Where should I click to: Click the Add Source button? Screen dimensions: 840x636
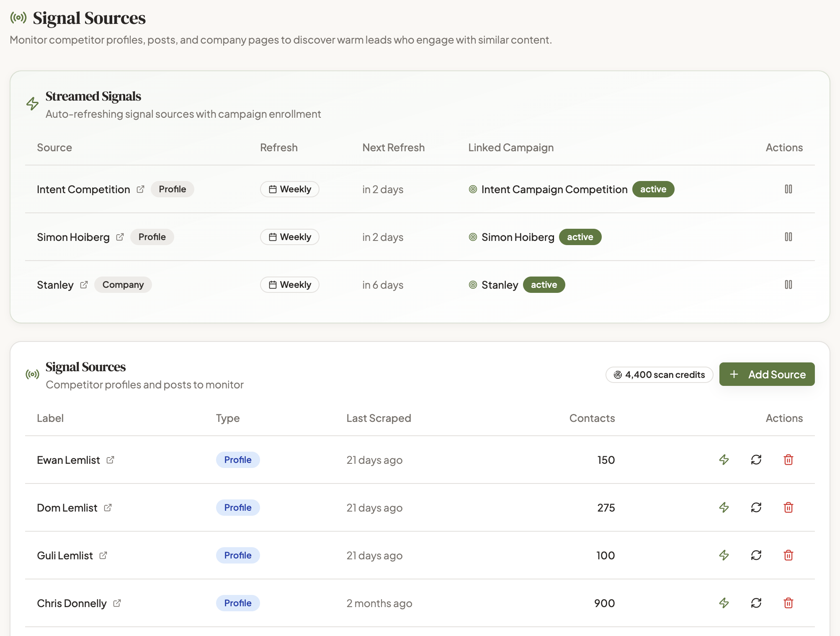click(x=767, y=374)
